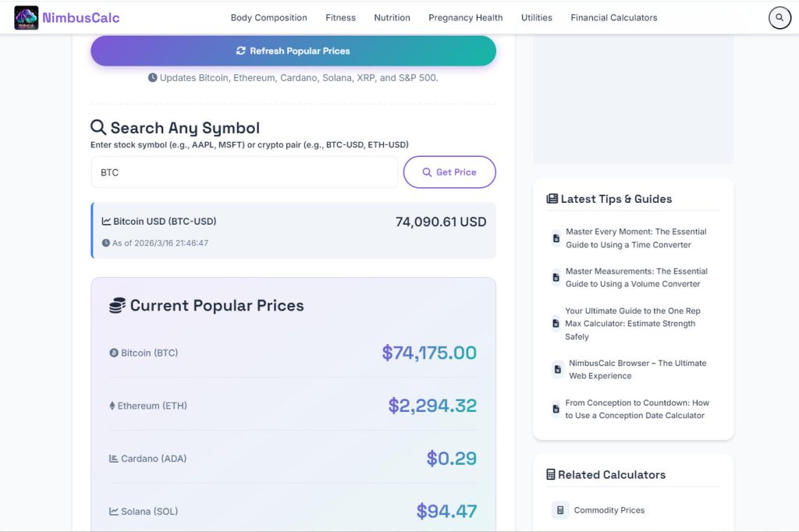799x532 pixels.
Task: Click document icon beside One Rep Max guide
Action: coord(556,324)
